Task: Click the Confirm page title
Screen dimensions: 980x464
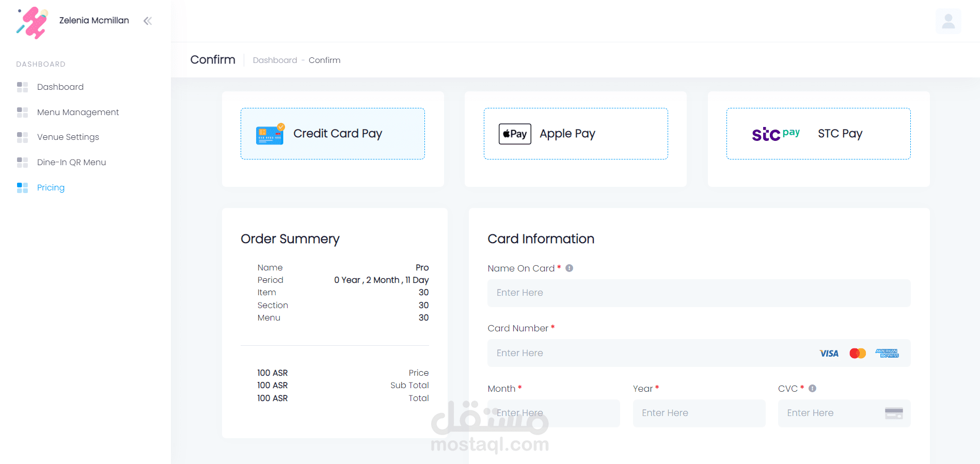Action: pos(213,60)
